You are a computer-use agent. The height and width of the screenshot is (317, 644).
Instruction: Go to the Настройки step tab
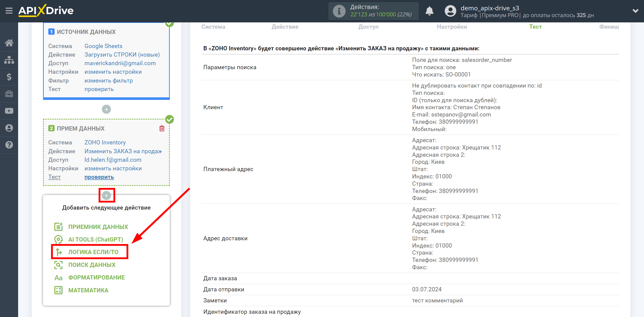(x=452, y=27)
